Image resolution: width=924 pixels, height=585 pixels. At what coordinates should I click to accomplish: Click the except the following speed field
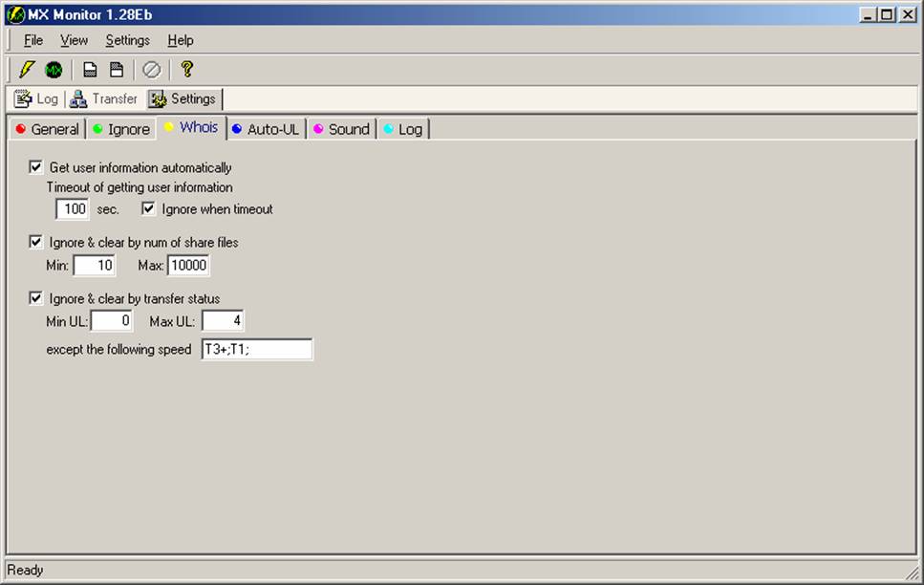coord(256,350)
